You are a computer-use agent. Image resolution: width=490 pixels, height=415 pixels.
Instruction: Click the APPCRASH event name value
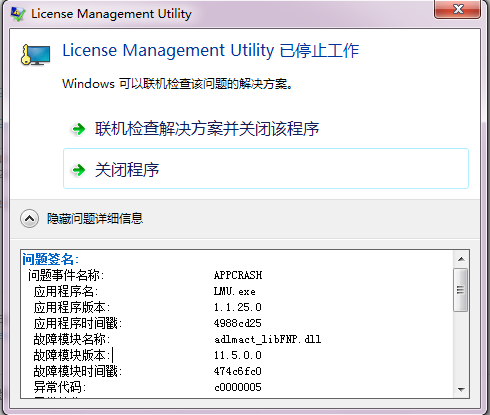tap(238, 275)
